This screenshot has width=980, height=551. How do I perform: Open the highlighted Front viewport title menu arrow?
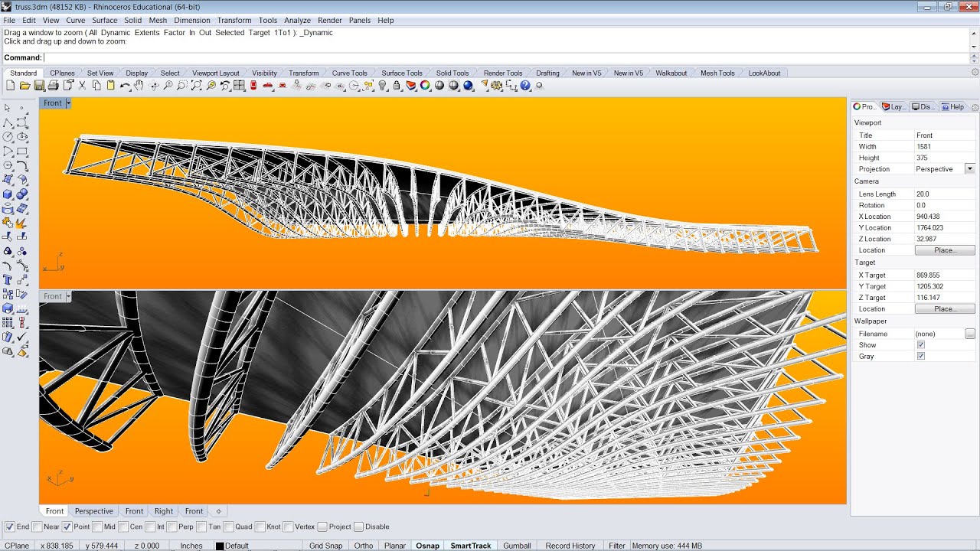pos(68,103)
